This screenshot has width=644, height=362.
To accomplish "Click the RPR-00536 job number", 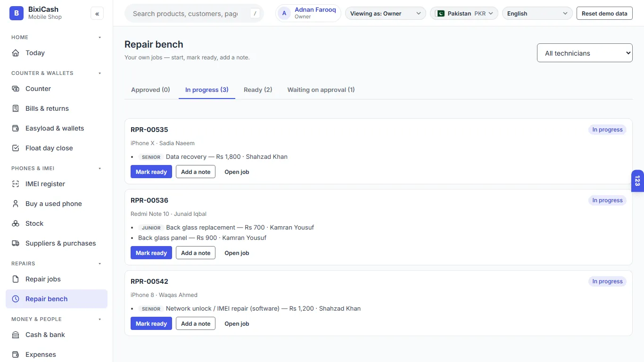I will (149, 200).
